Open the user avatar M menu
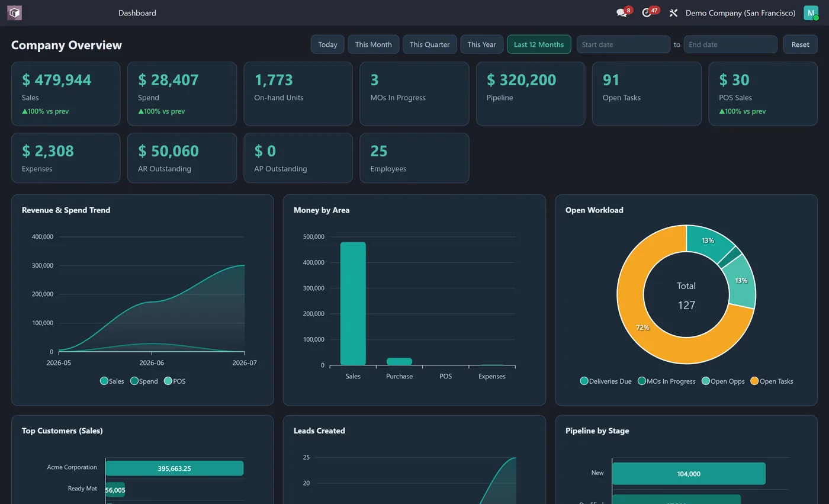Screen dimensions: 829x504 point(811,12)
